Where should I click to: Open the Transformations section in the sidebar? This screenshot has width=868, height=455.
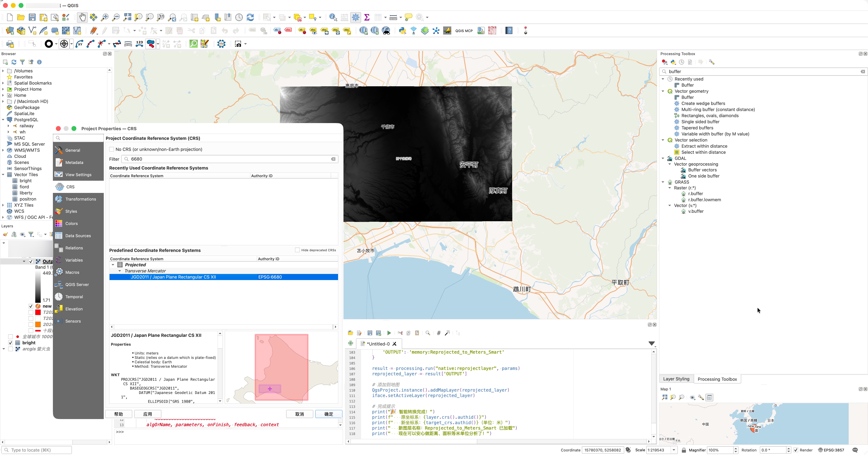(x=81, y=199)
